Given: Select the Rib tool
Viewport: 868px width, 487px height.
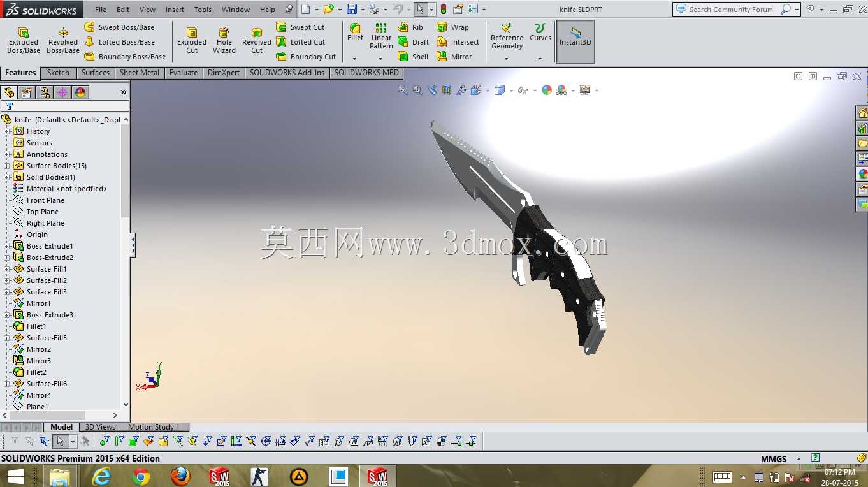Looking at the screenshot, I should point(410,27).
